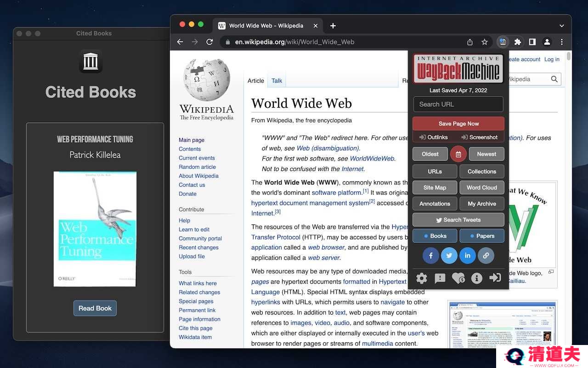The height and width of the screenshot is (368, 588).
Task: Toggle the Papers button
Action: [x=482, y=236]
